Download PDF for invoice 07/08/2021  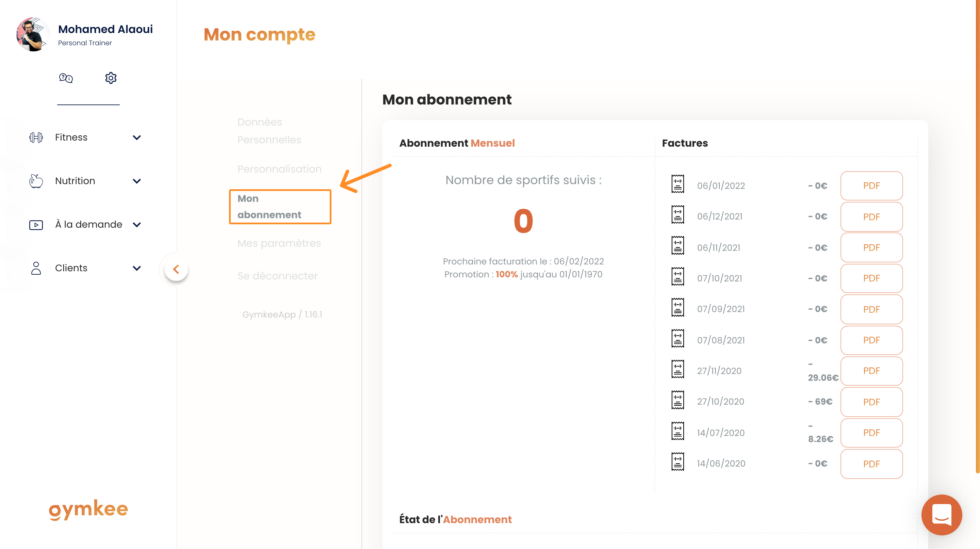[871, 340]
